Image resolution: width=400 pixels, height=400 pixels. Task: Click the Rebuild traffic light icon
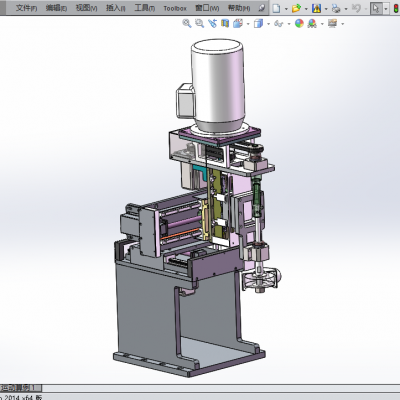tap(396, 8)
